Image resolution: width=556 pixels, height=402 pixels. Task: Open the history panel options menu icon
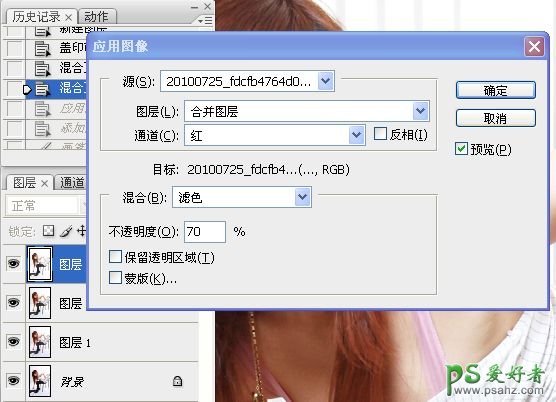[205, 21]
